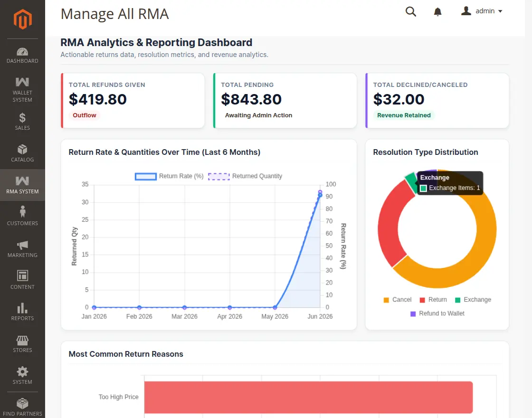The image size is (532, 418).
Task: Open the Sales dollar-sign menu
Action: (22, 118)
